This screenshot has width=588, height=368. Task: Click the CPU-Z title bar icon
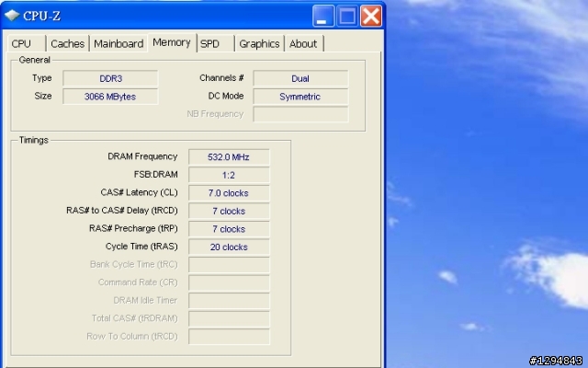tap(12, 16)
